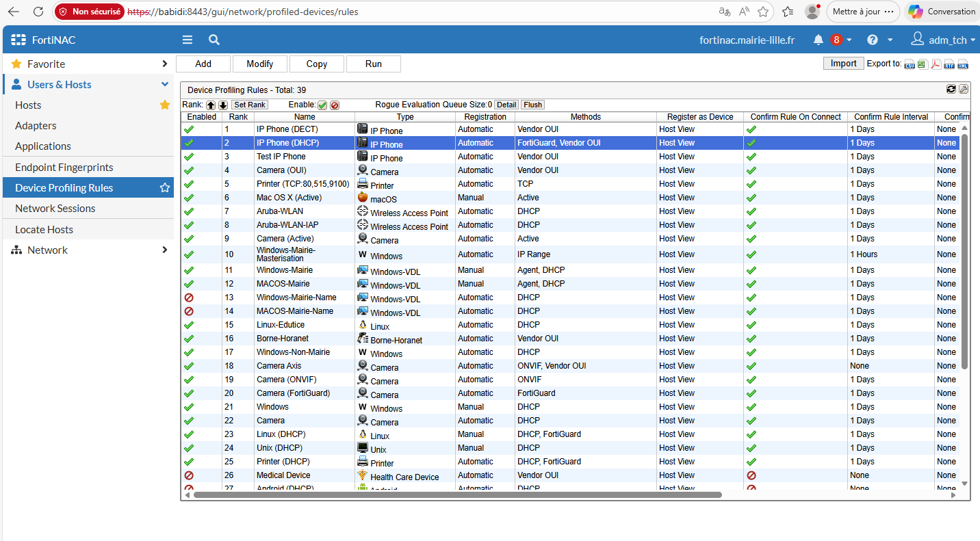This screenshot has width=980, height=541.
Task: Click camera type icon for Camera (OUI)
Action: 362,170
